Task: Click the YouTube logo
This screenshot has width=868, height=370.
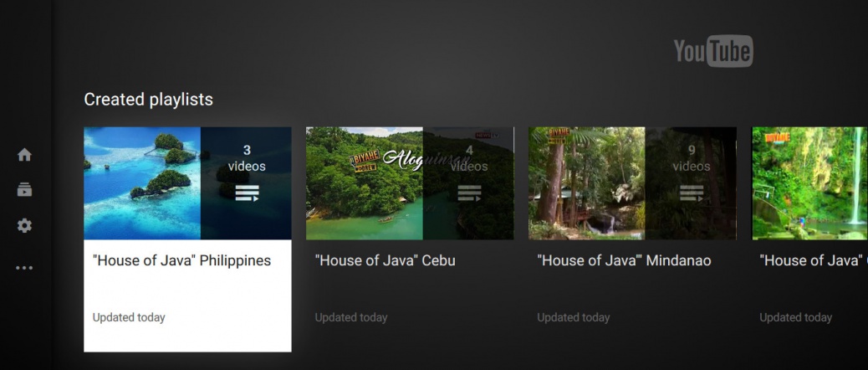Action: 713,51
